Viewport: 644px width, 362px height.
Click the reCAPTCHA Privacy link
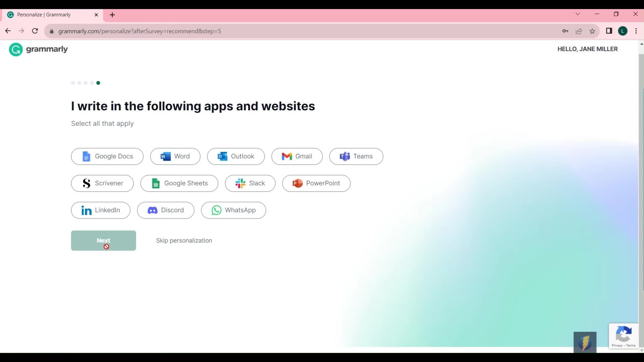point(617,345)
